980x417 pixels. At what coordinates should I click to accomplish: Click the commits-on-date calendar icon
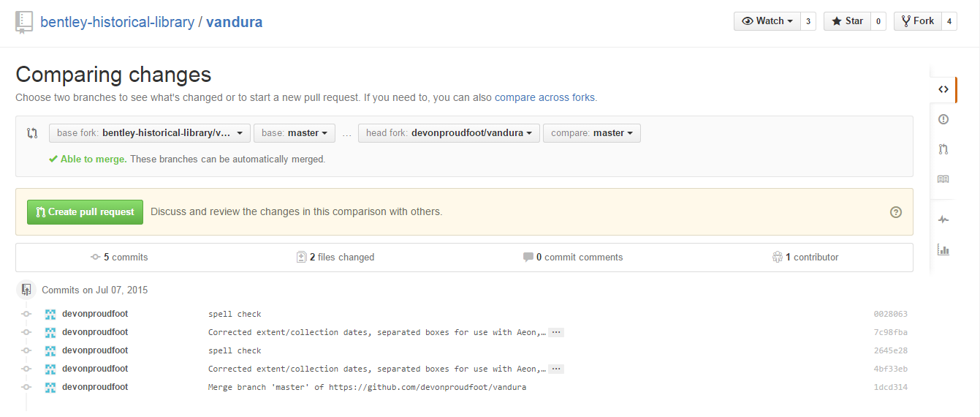pyautogui.click(x=26, y=290)
